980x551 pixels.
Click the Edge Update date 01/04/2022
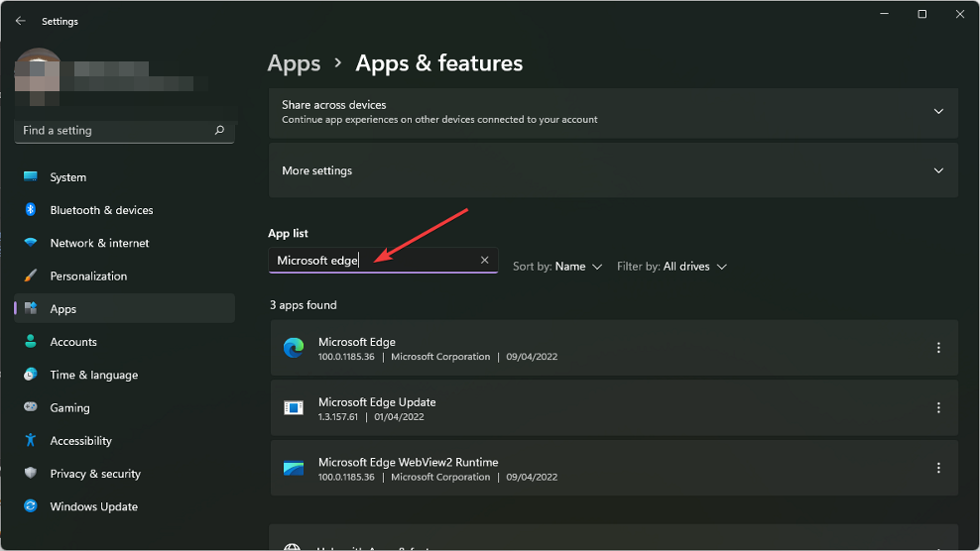coord(399,416)
